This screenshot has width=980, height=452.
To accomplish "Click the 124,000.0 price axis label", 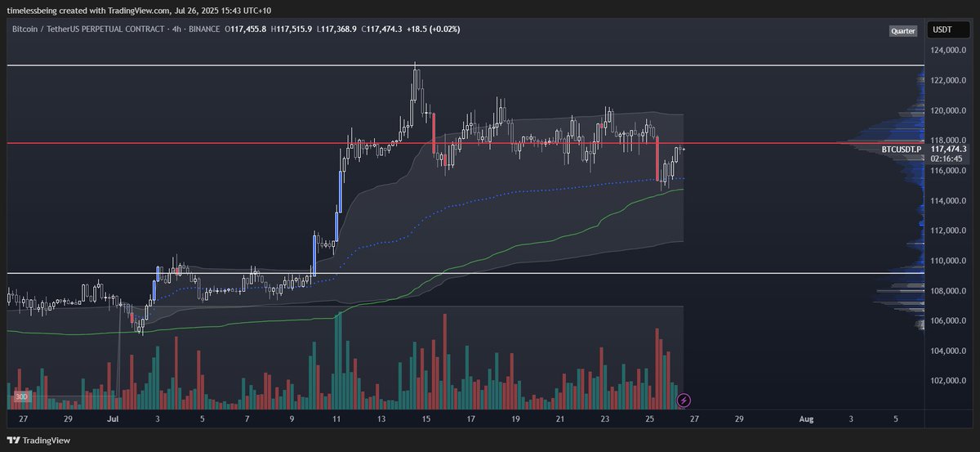I will tap(947, 51).
